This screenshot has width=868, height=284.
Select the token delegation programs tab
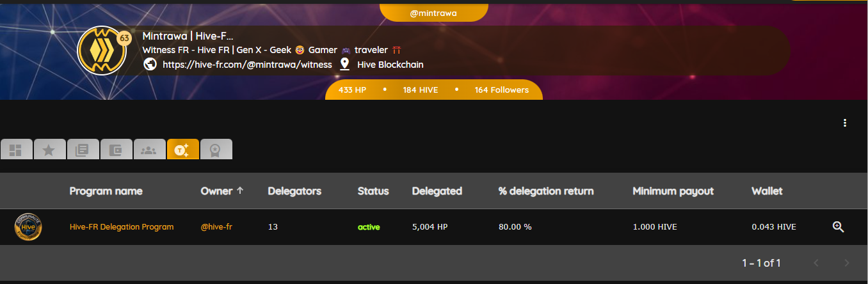[x=182, y=150]
